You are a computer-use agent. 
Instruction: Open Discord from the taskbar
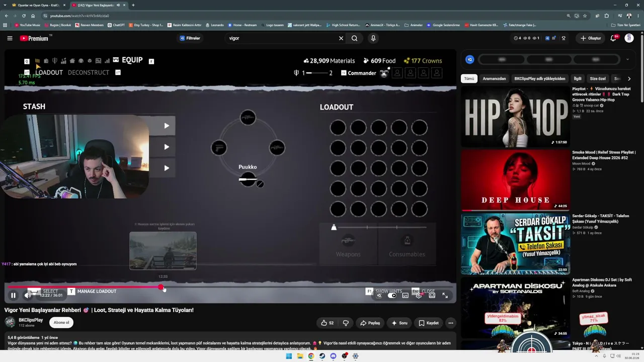333,356
